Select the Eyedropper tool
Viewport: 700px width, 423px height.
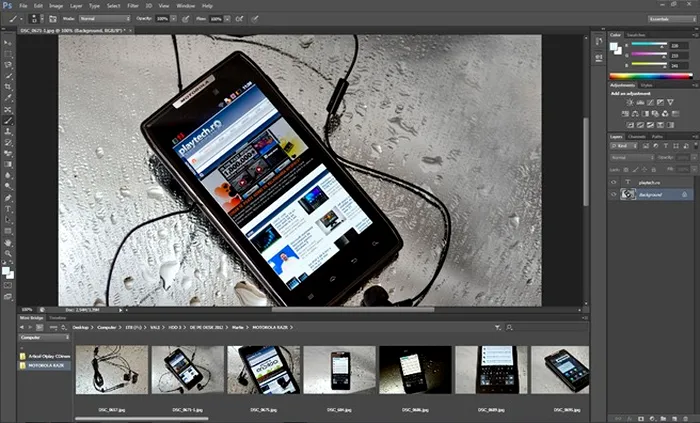[x=8, y=98]
